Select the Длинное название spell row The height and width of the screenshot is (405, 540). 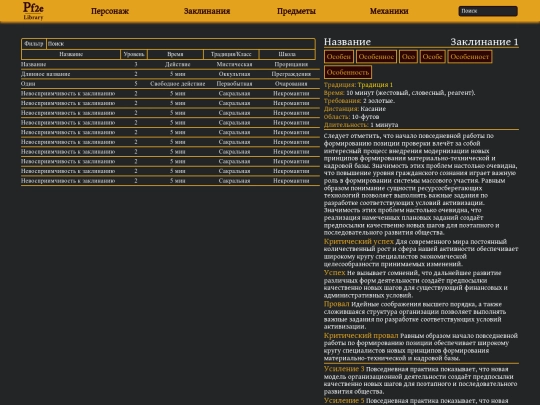[170, 74]
